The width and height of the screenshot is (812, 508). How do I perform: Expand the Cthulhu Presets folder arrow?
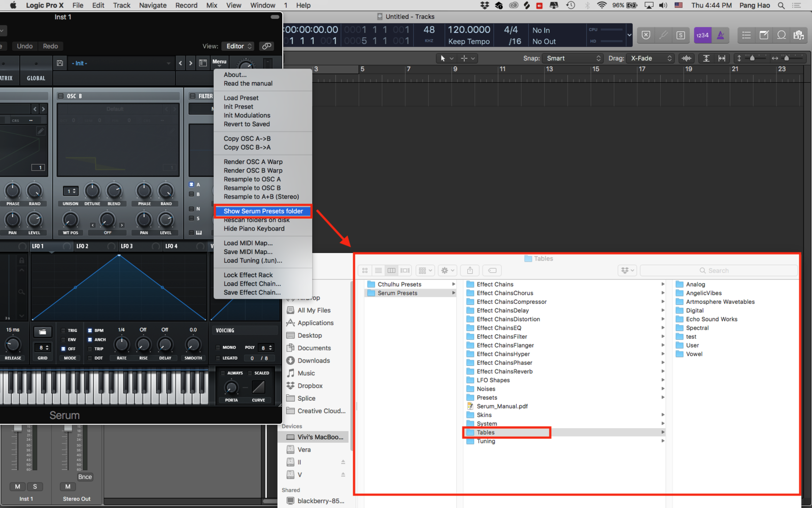click(x=453, y=284)
